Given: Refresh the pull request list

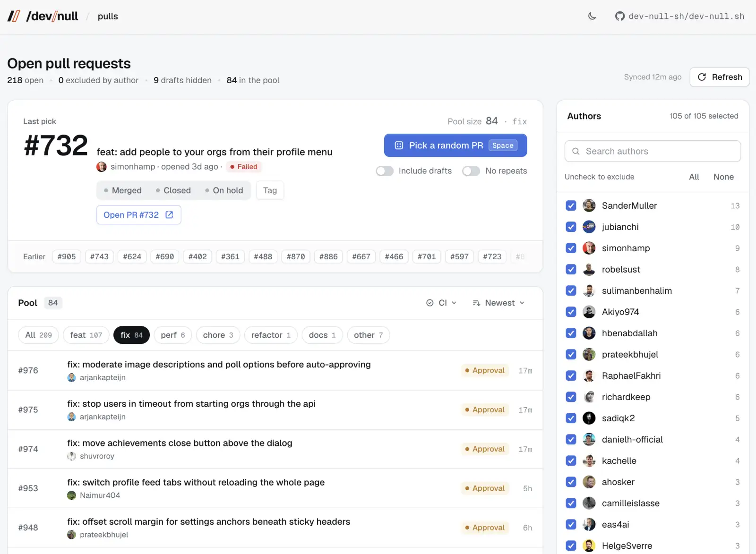Looking at the screenshot, I should [720, 77].
